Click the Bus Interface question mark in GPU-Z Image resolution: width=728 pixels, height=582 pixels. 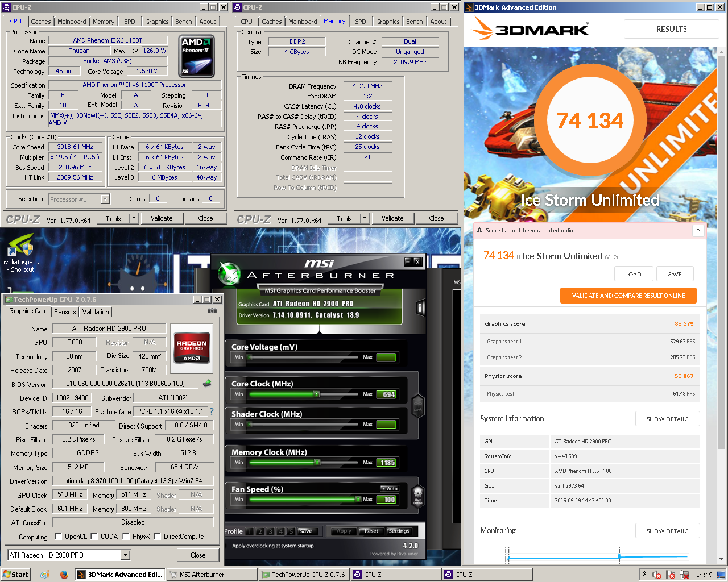(x=212, y=411)
